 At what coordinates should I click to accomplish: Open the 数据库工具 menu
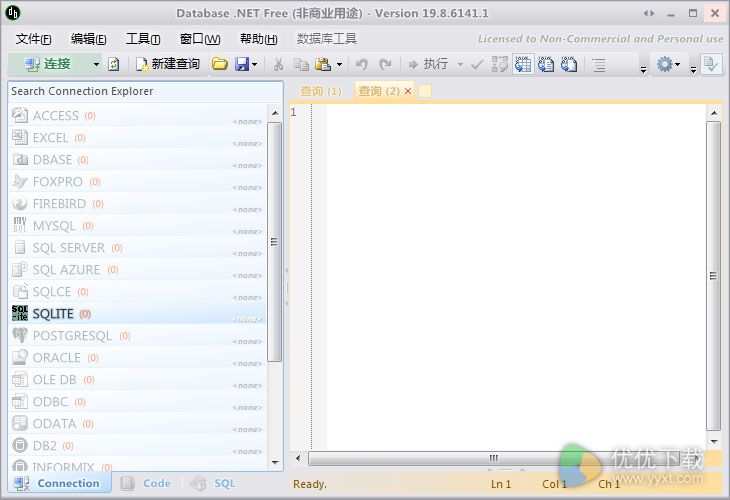click(x=326, y=39)
